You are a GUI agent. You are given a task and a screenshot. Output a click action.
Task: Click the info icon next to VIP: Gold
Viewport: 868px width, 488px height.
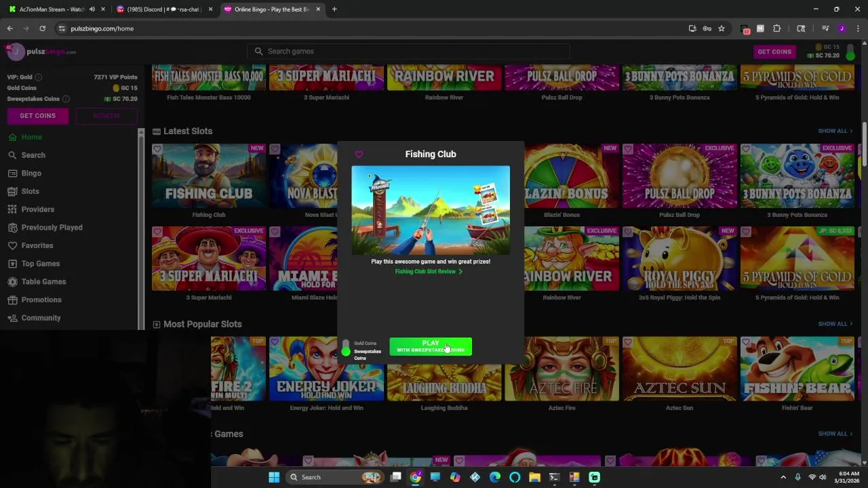tap(39, 77)
